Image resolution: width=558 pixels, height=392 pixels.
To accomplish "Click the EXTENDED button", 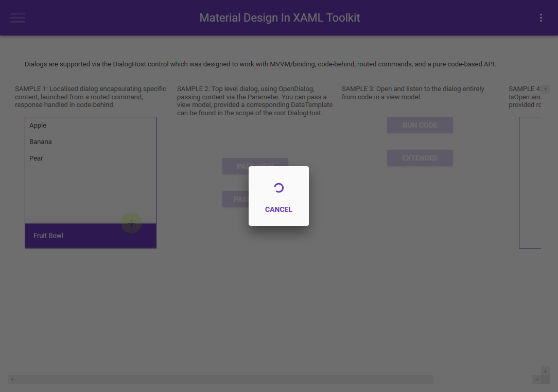I will point(420,158).
